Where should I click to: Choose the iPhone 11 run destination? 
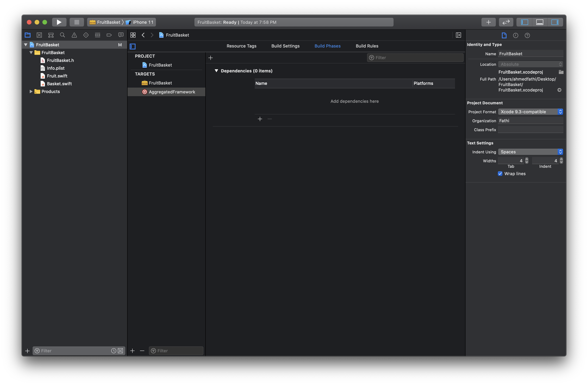pos(140,22)
